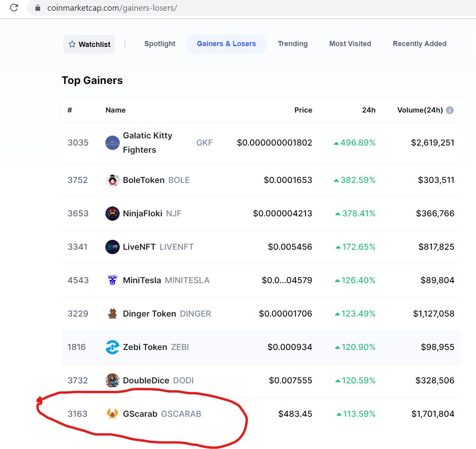
Task: Click the padlock site security icon
Action: point(38,8)
